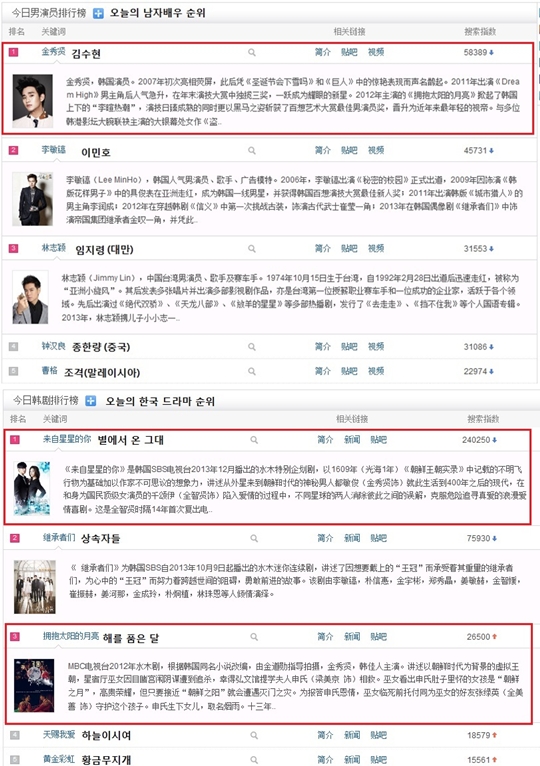Open the 简介 link for 김수현
This screenshot has width=540, height=766.
[323, 52]
